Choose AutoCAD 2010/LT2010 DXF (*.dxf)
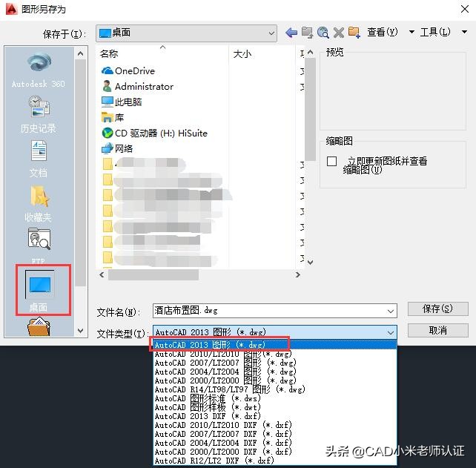The width and height of the screenshot is (476, 468). pos(275,425)
